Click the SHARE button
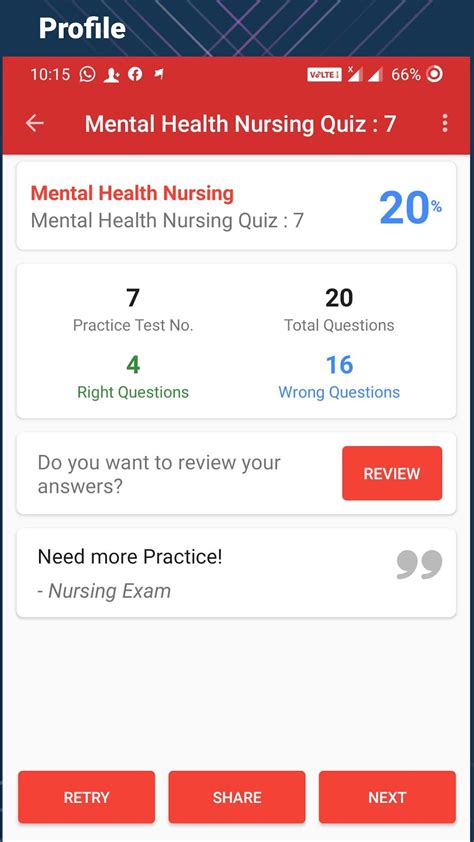This screenshot has height=842, width=474. coord(237,797)
